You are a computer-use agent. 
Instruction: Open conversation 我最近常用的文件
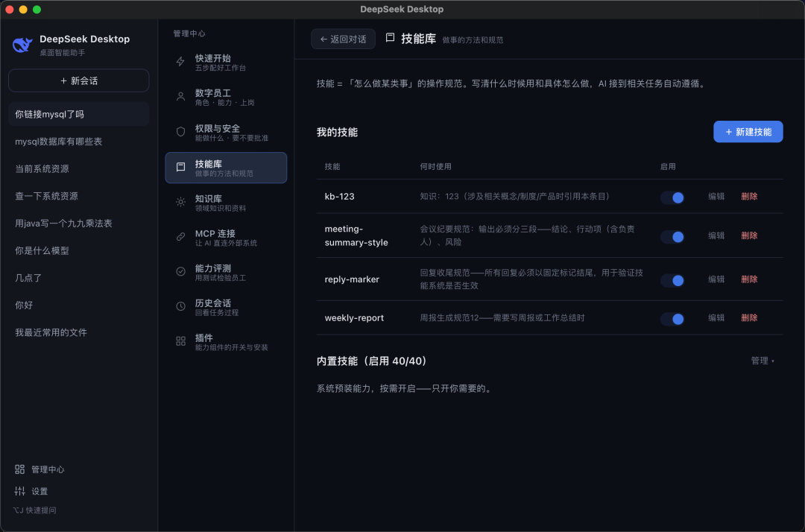point(78,332)
